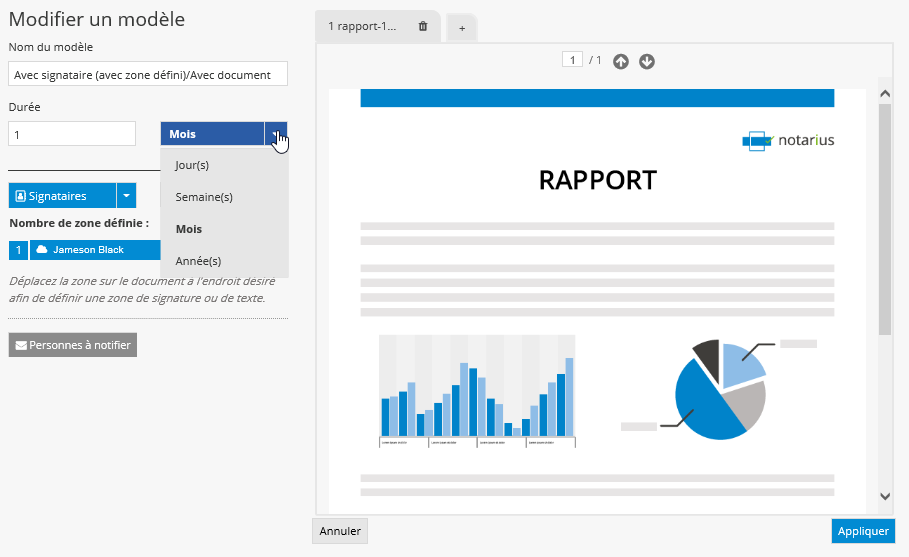Expand the Signataires dropdown arrow
Screen dimensions: 909x557
pos(126,196)
